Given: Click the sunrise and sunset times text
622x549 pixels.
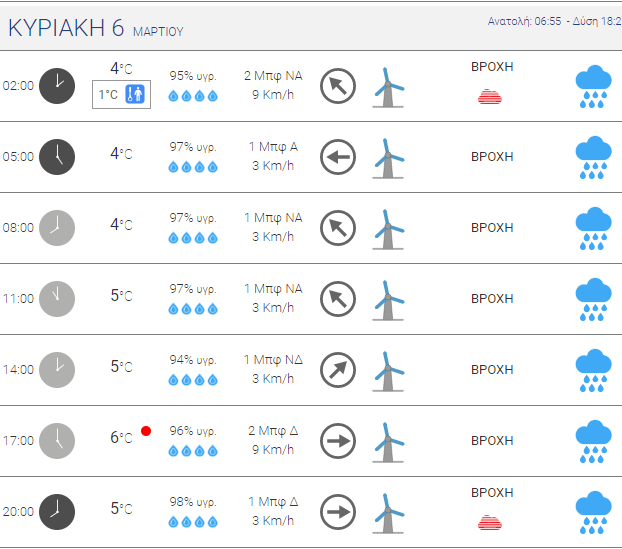Looking at the screenshot, I should pyautogui.click(x=555, y=21).
